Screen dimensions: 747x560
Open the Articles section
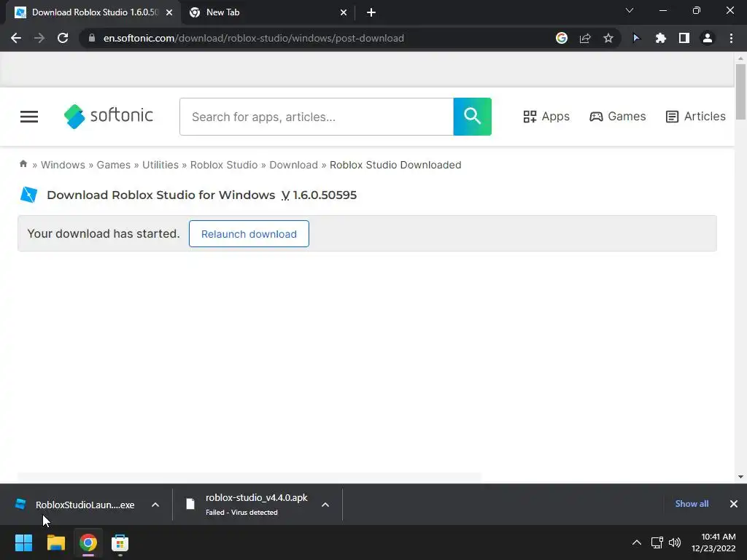point(695,116)
